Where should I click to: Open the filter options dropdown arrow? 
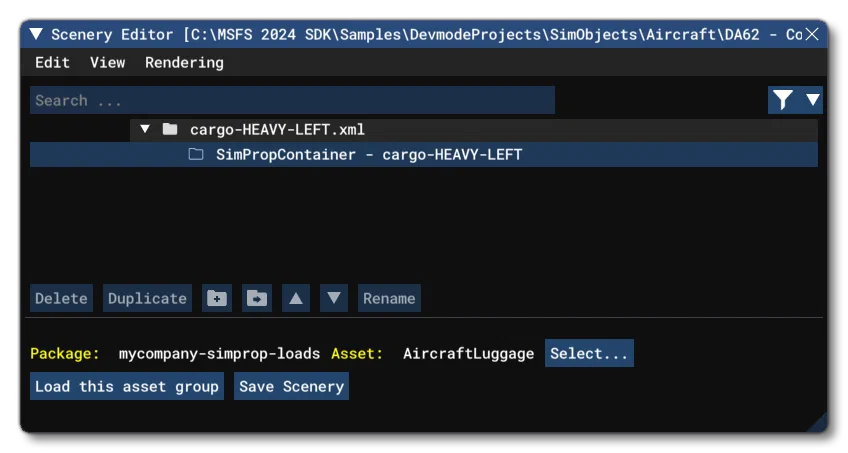click(812, 99)
